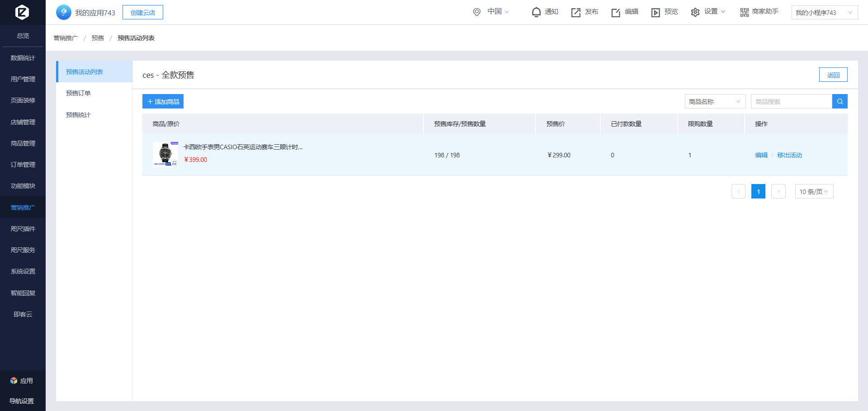Open 店铺管理 in the sidebar
Image resolution: width=868 pixels, height=411 pixels.
click(23, 122)
